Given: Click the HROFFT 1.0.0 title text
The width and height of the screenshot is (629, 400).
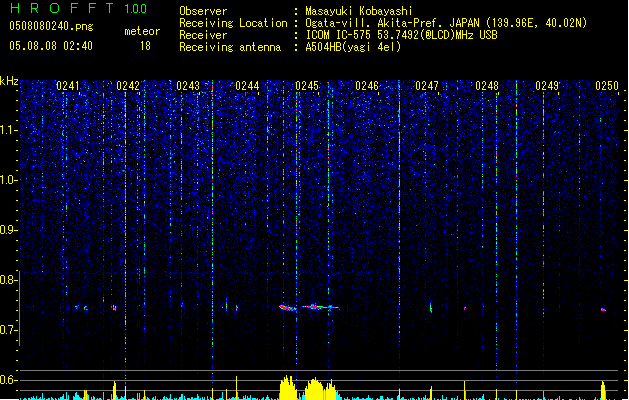Looking at the screenshot, I should pos(79,8).
